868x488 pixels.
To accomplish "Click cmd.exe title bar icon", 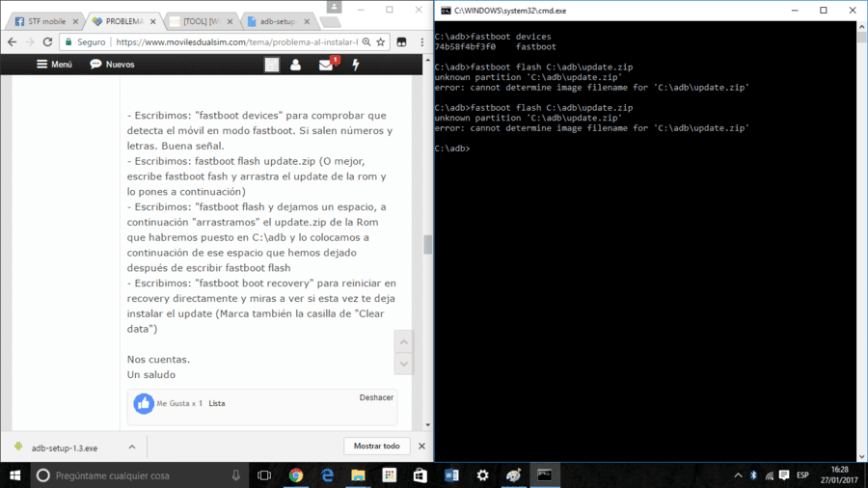I will [446, 11].
